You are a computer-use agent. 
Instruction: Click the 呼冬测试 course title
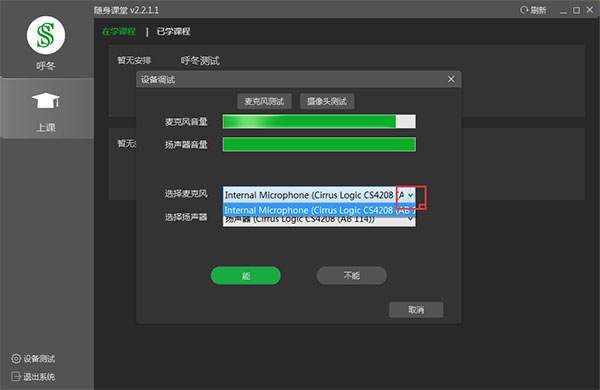pos(200,60)
